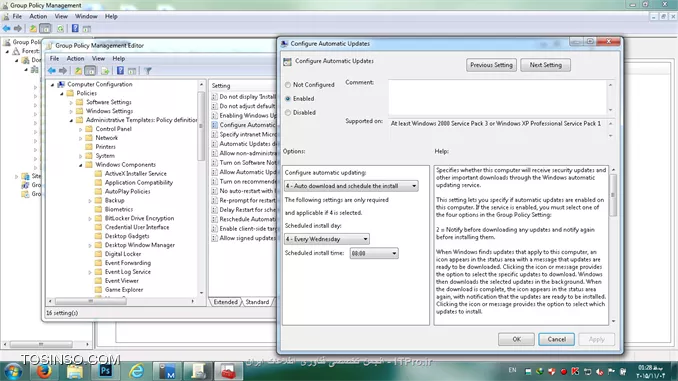Click the Previous Setting button

491,65
